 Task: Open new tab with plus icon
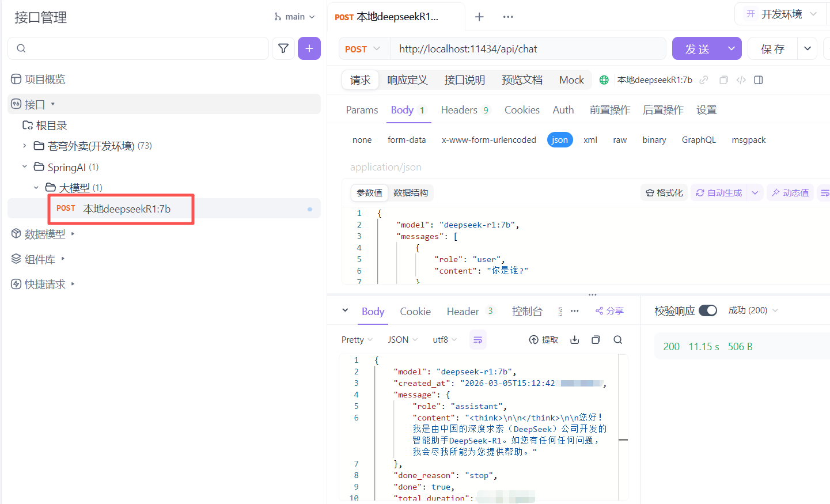pos(479,17)
